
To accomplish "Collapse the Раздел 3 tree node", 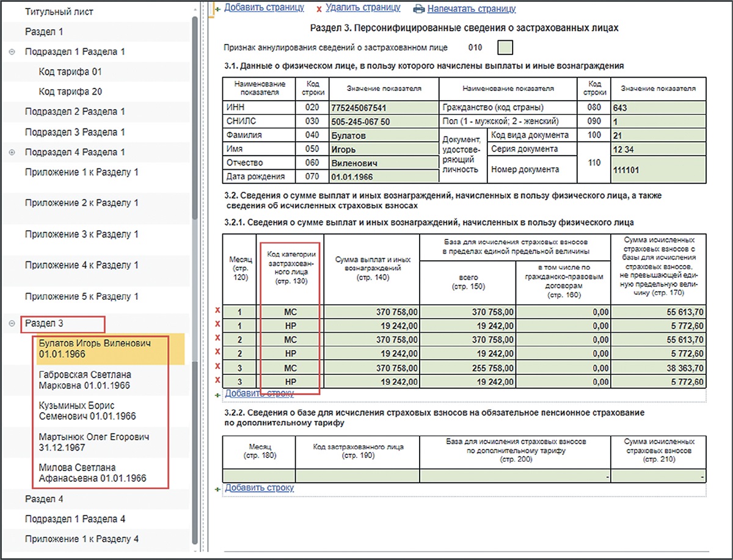I will point(12,324).
